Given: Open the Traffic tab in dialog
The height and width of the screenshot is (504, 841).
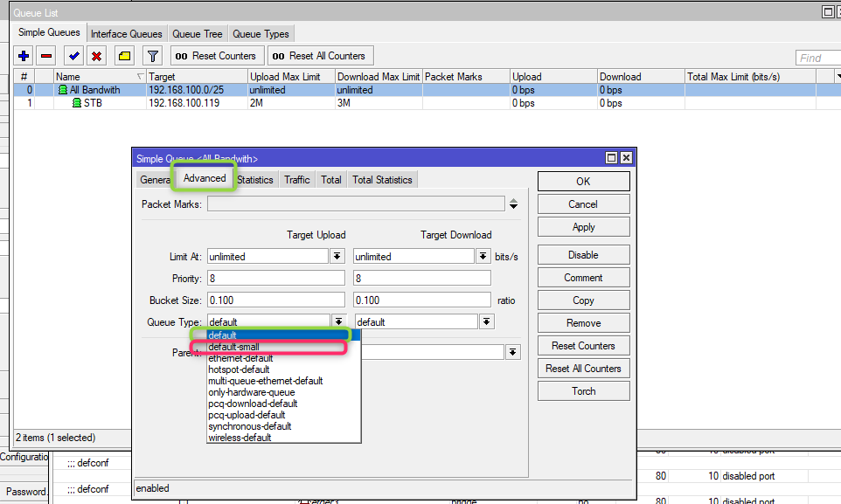Looking at the screenshot, I should click(x=297, y=180).
